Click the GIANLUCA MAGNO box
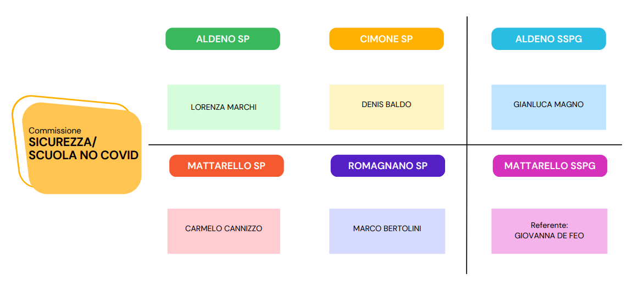The width and height of the screenshot is (644, 291). 549,107
